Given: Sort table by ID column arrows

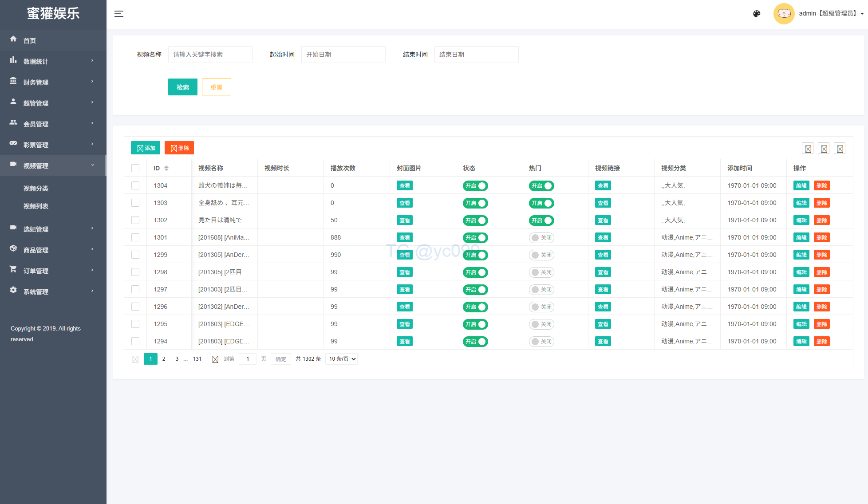Looking at the screenshot, I should pyautogui.click(x=166, y=168).
